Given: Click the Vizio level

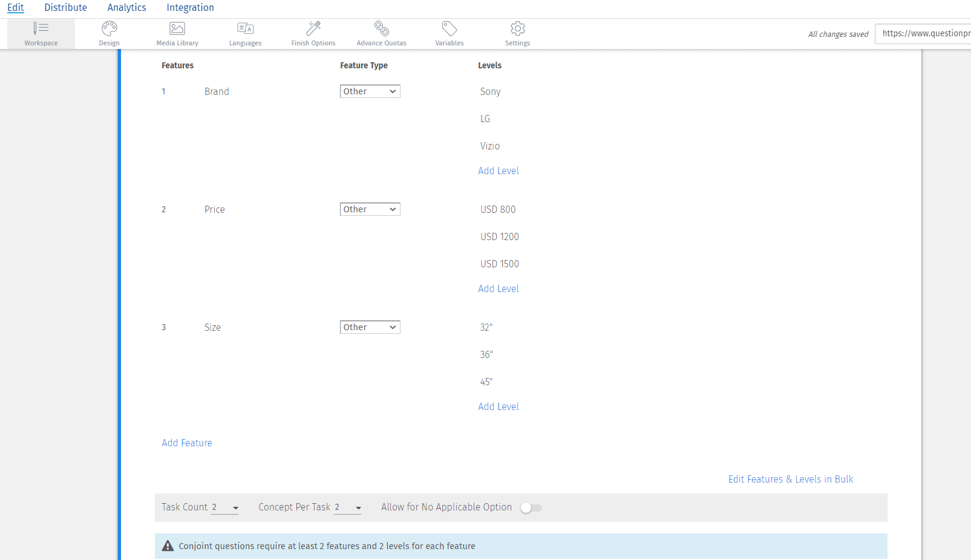Looking at the screenshot, I should click(x=490, y=146).
